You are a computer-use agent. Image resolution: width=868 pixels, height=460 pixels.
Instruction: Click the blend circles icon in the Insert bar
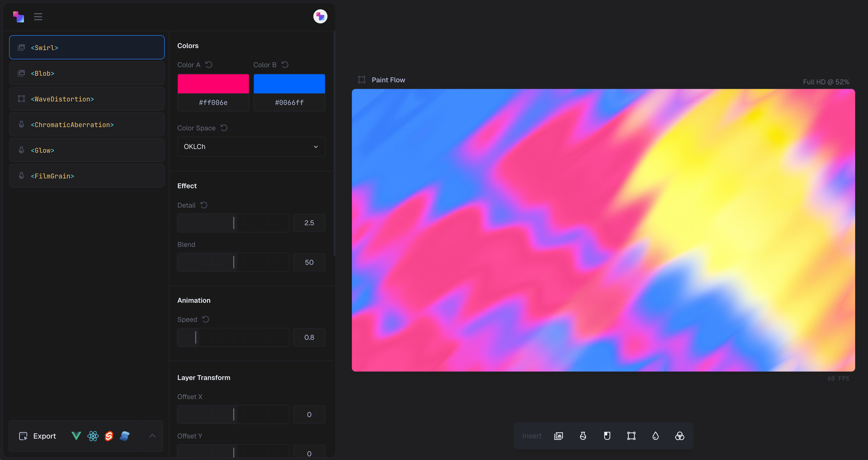tap(679, 435)
